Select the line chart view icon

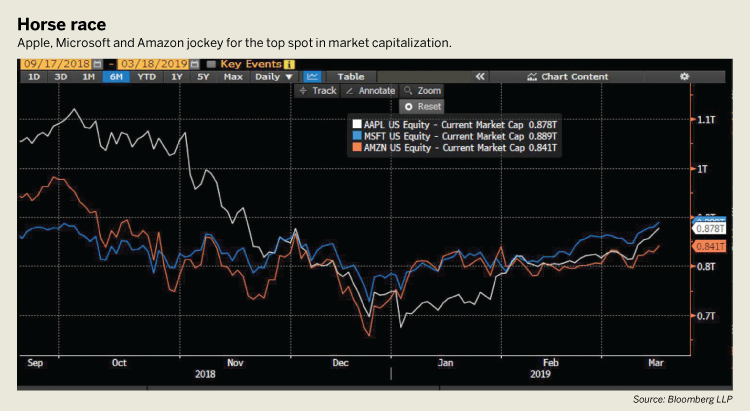point(312,77)
